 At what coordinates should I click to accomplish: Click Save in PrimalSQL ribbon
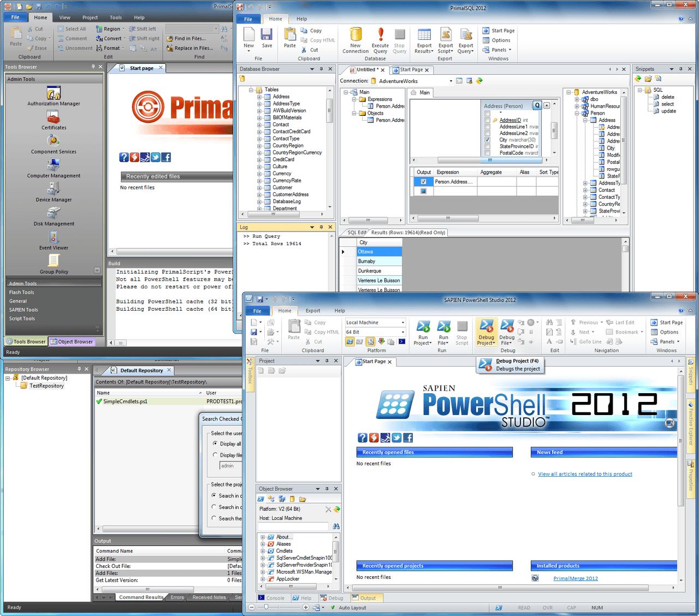[266, 38]
